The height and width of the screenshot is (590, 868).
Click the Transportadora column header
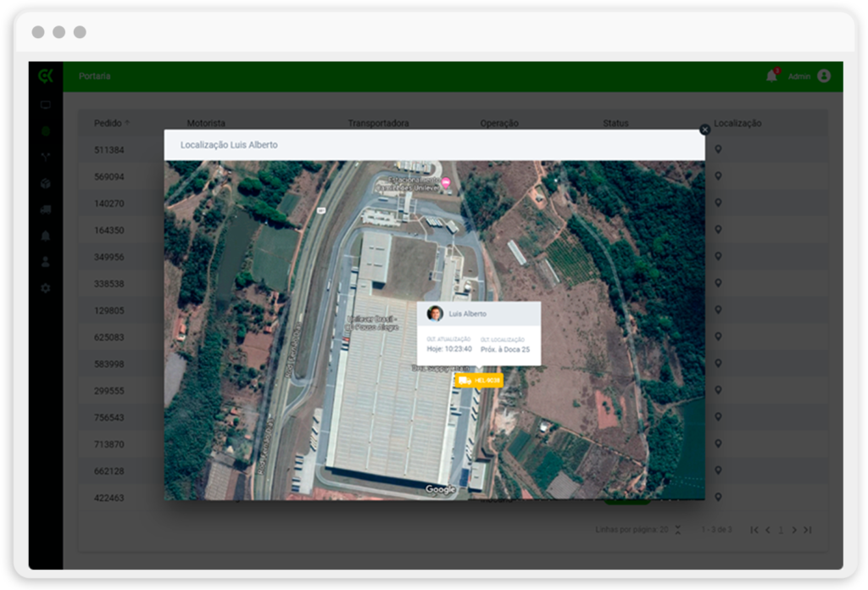tap(378, 123)
